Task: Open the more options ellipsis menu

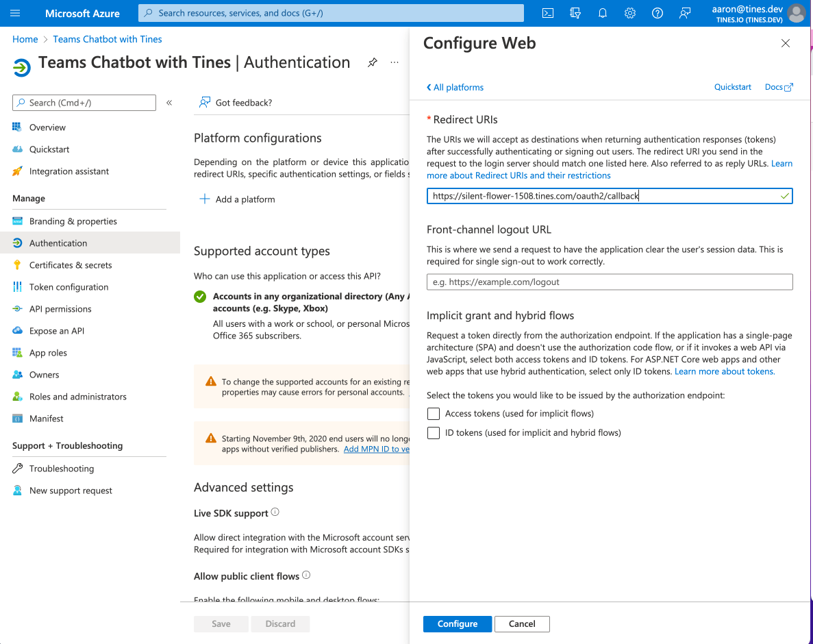Action: [x=395, y=62]
